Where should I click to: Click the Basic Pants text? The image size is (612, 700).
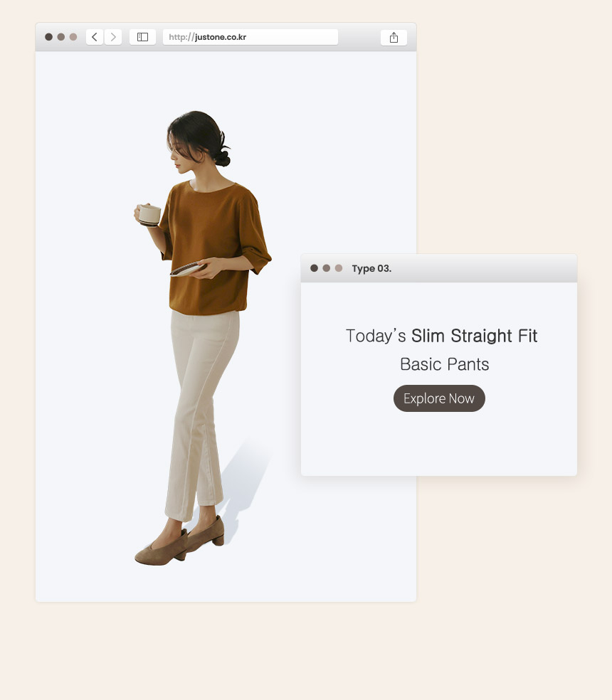(445, 364)
